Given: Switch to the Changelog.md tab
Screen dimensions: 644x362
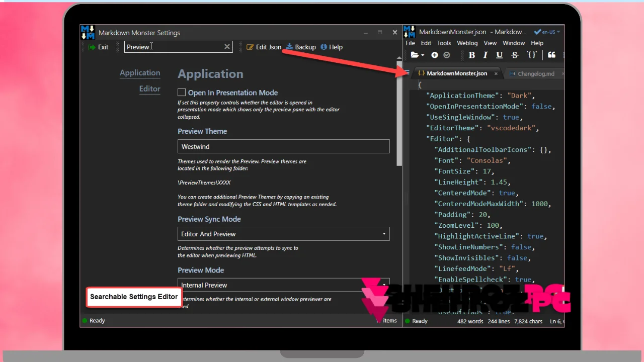Looking at the screenshot, I should coord(535,73).
